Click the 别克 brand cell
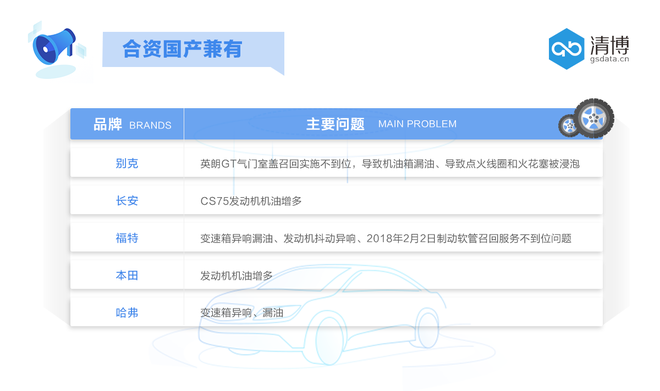The image size is (660, 391). pyautogui.click(x=127, y=163)
